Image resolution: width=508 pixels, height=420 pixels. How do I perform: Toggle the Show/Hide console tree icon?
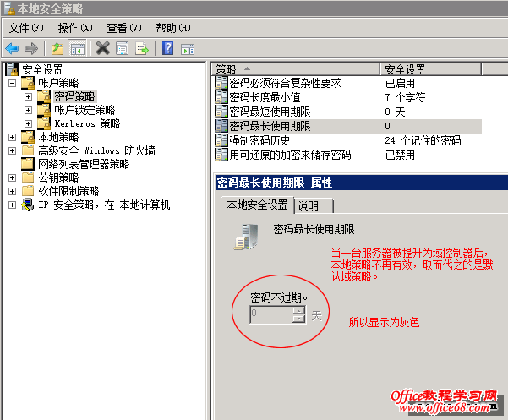tap(78, 48)
